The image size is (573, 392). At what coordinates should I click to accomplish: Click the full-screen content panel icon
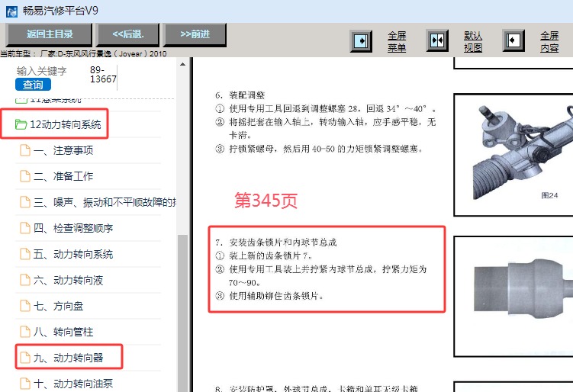513,40
